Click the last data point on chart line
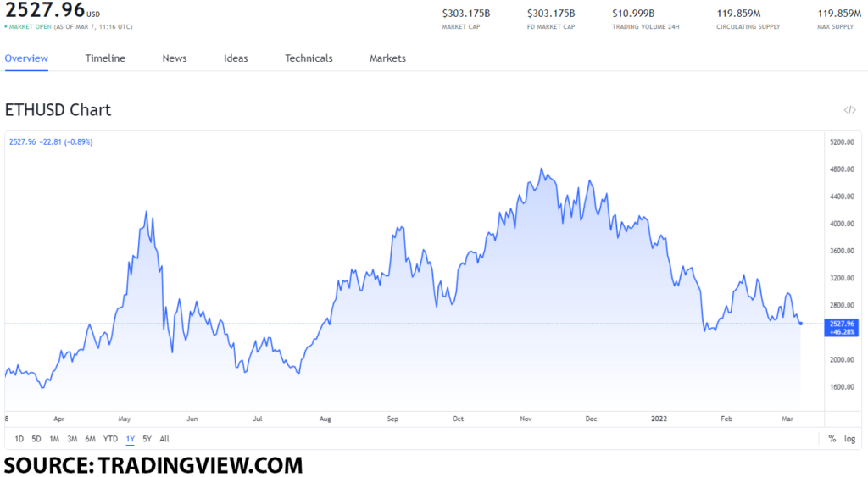Viewport: 868px width, 477px height. 800,324
